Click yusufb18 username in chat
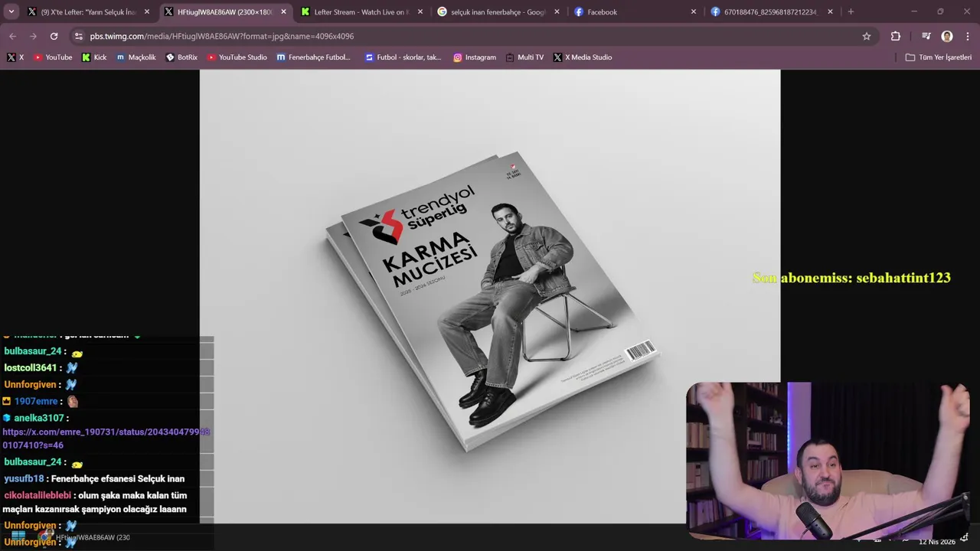This screenshot has height=551, width=980. tap(24, 479)
